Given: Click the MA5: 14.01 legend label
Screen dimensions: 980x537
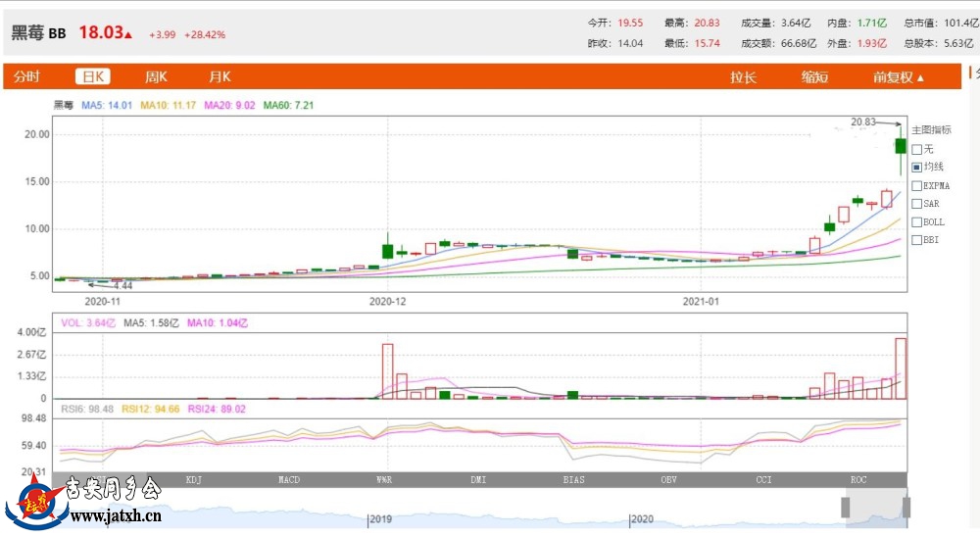Looking at the screenshot, I should pos(107,105).
